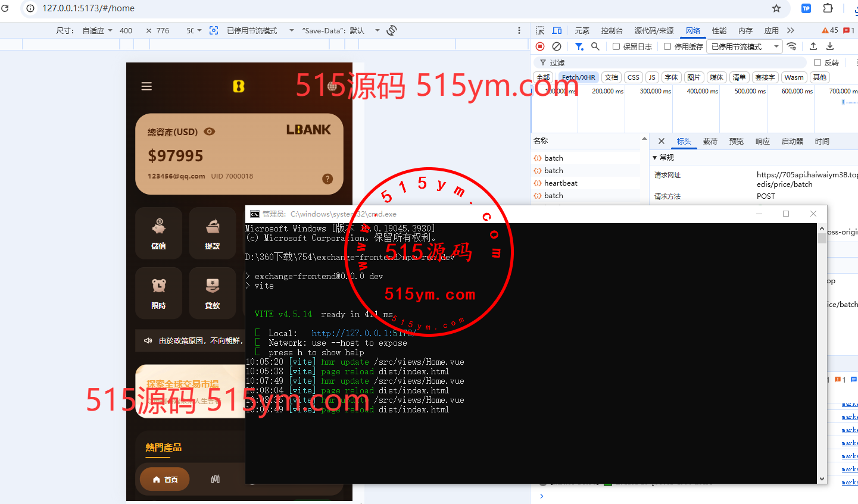
Task: Rotate the device viewport orientation
Action: tap(392, 30)
